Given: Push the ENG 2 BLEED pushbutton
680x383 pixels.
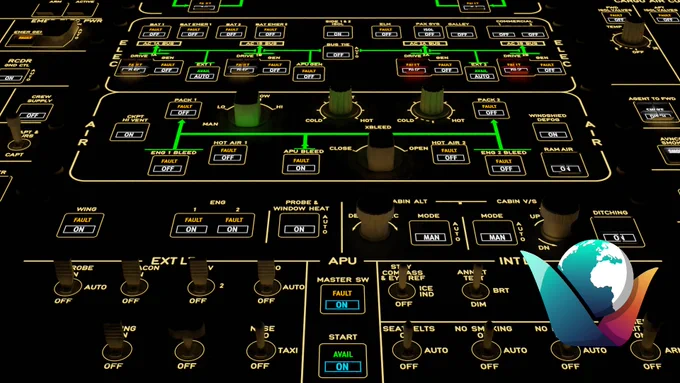Looking at the screenshot, I should coord(504,165).
